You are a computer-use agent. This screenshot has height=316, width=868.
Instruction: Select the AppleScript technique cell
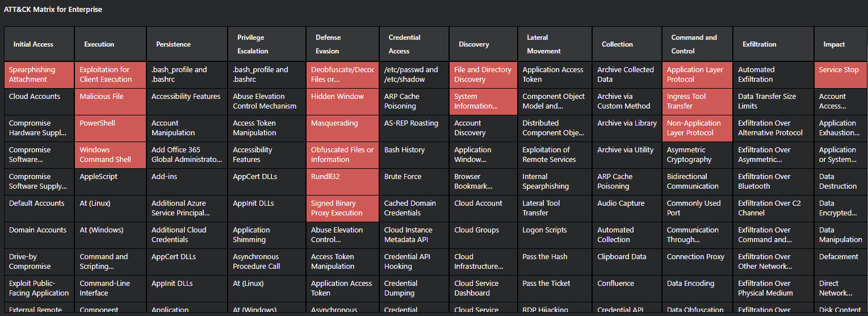(x=110, y=182)
